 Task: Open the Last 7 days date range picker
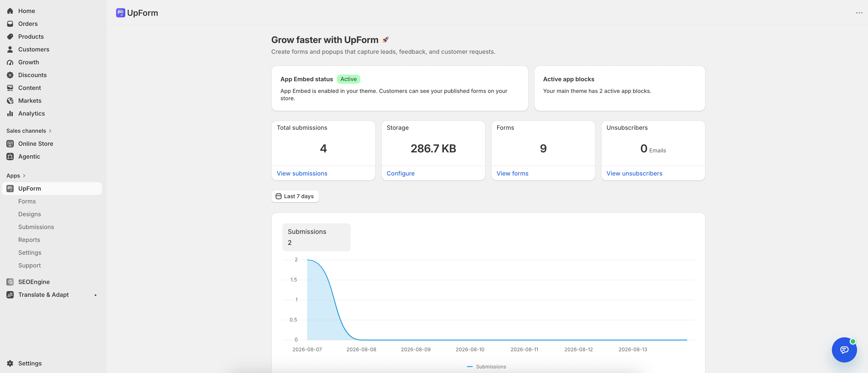click(x=295, y=196)
